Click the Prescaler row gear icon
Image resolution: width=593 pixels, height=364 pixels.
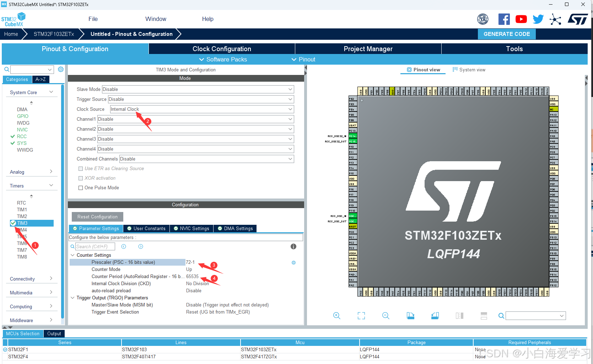point(294,262)
